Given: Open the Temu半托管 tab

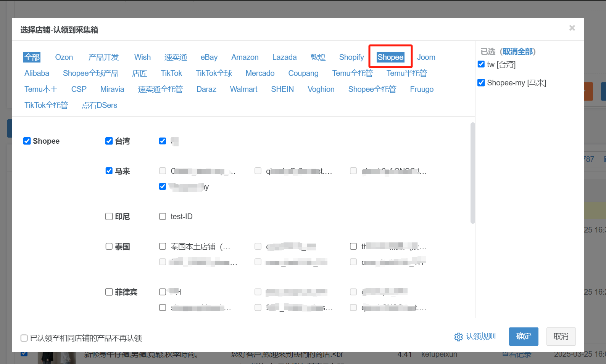Looking at the screenshot, I should [407, 73].
